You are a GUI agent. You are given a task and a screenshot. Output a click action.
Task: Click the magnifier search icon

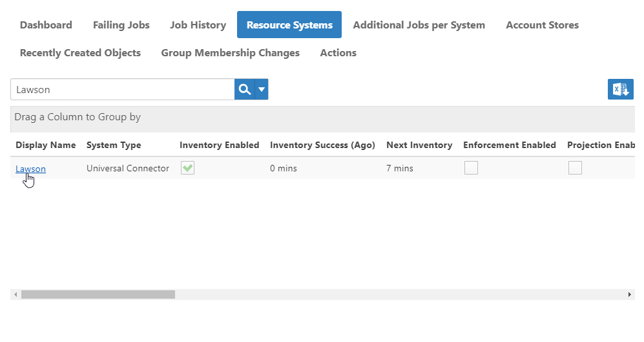(244, 90)
